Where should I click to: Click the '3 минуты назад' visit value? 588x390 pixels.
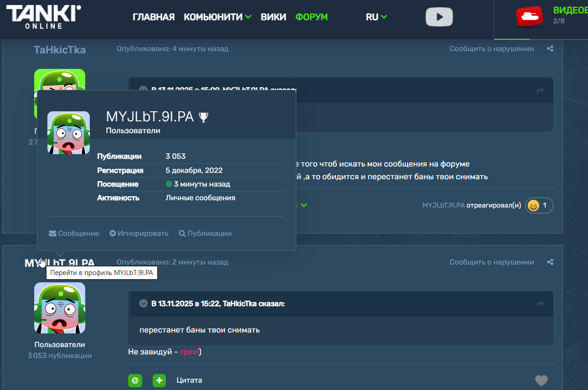202,184
